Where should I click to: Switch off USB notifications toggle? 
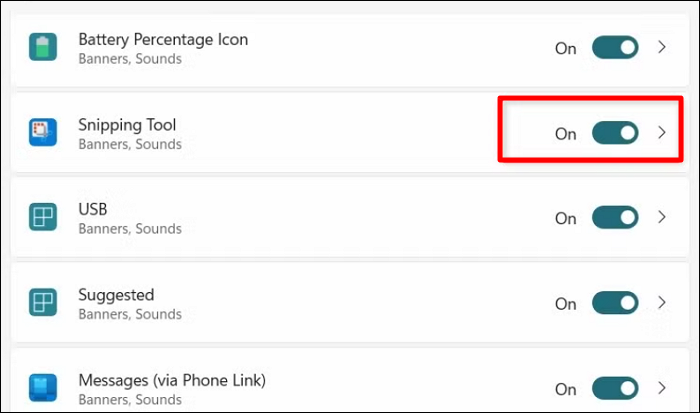point(615,218)
